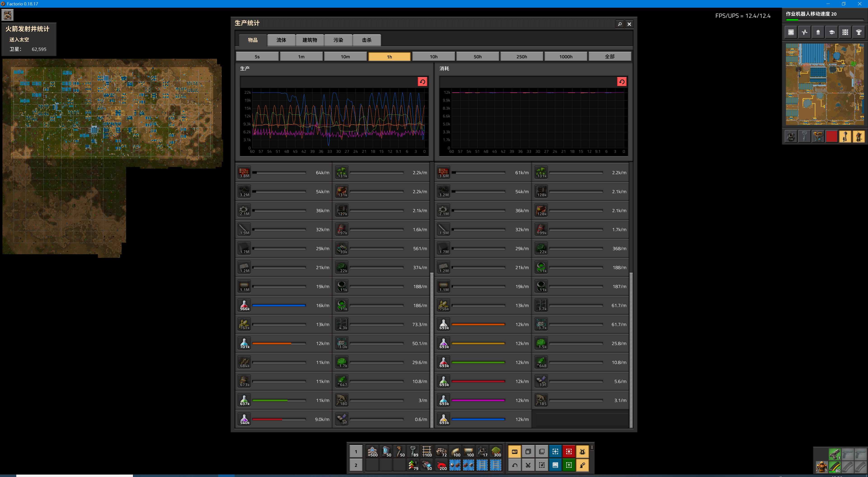Image resolution: width=868 pixels, height=477 pixels.
Task: Toggle the pollution map overlay (red square)
Action: click(831, 137)
